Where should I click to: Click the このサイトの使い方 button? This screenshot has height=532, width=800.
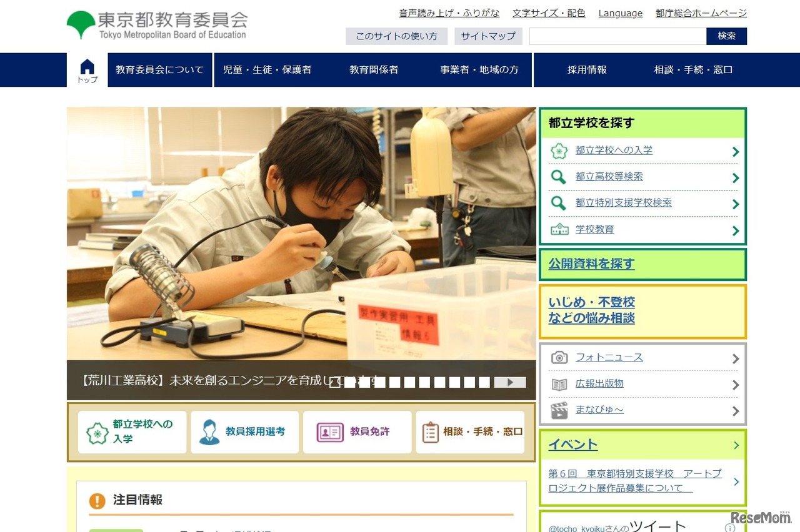tap(397, 36)
